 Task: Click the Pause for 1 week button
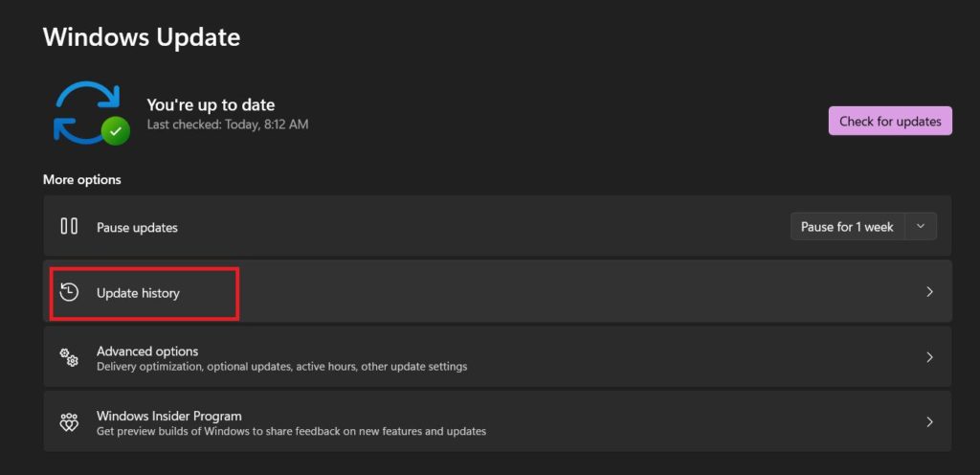tap(847, 227)
